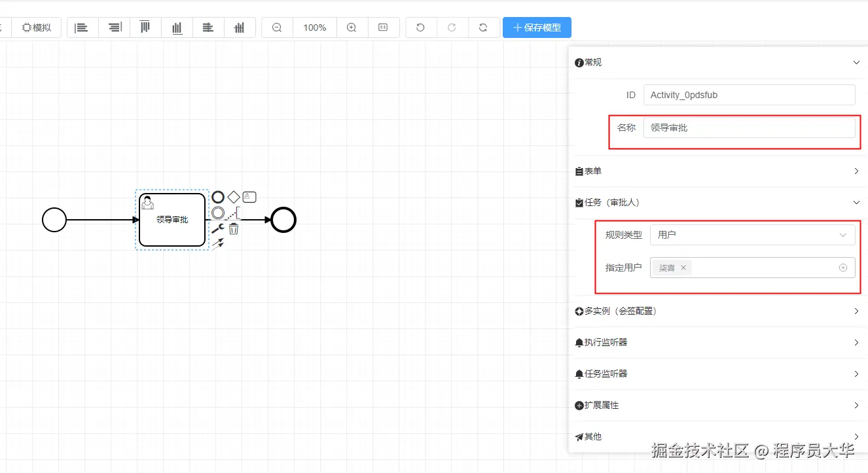Append intermediate event using double-circle icon
Image resolution: width=868 pixels, height=473 pixels.
(x=218, y=212)
